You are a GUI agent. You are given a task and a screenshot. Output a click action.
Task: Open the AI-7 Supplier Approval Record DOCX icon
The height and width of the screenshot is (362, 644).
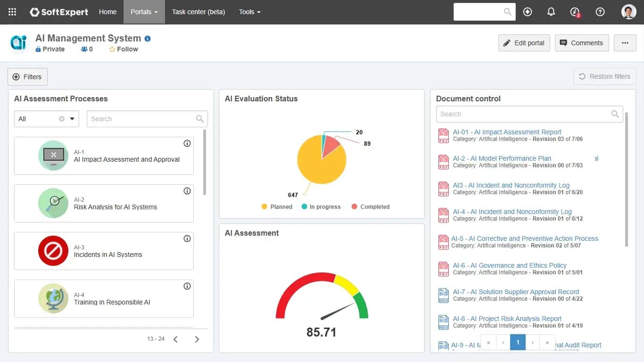point(444,296)
